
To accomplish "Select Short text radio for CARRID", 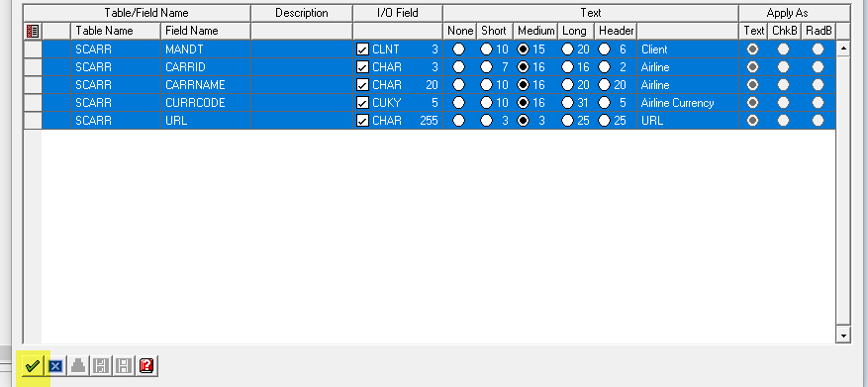I will (x=486, y=67).
